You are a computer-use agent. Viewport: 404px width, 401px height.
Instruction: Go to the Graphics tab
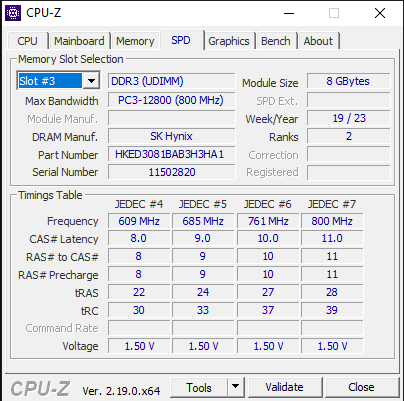click(x=229, y=41)
